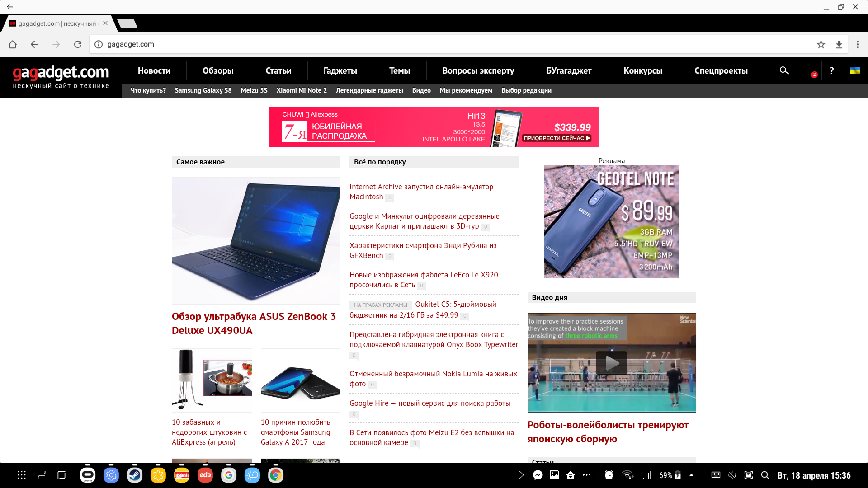
Task: Open the site search magnifier icon
Action: tap(784, 70)
